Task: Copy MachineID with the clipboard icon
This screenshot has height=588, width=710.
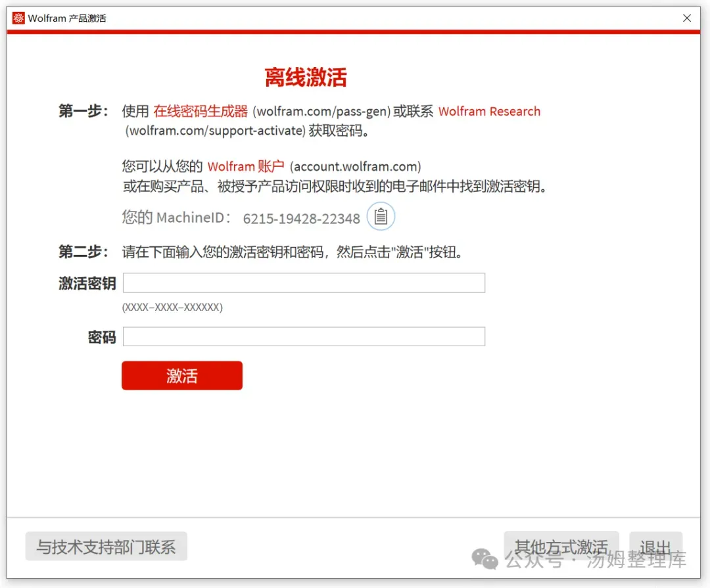Action: (381, 216)
